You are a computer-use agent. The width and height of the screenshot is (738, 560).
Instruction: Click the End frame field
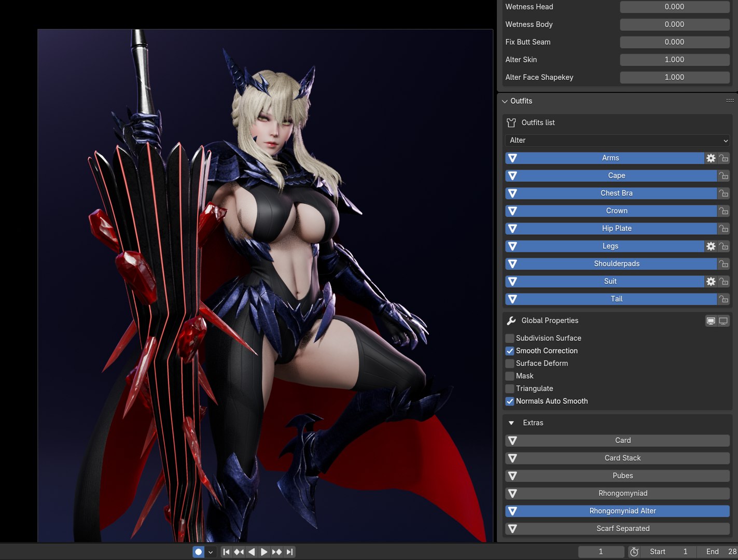[x=718, y=552]
